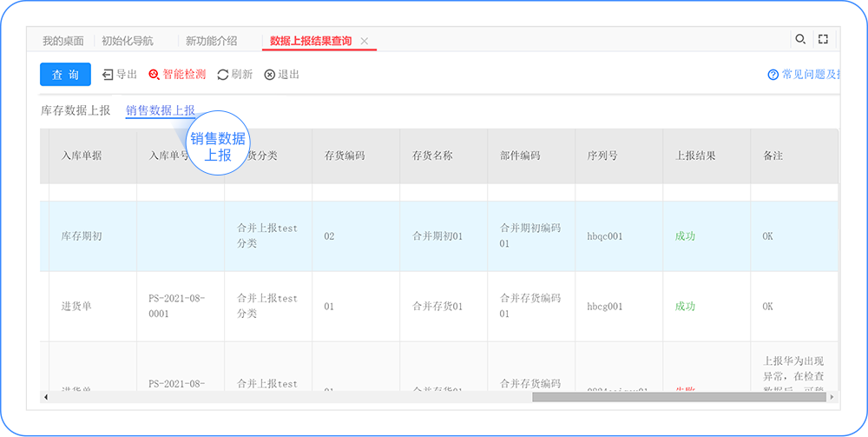868x437 pixels.
Task: Open the 初始化导航 tab
Action: click(127, 41)
